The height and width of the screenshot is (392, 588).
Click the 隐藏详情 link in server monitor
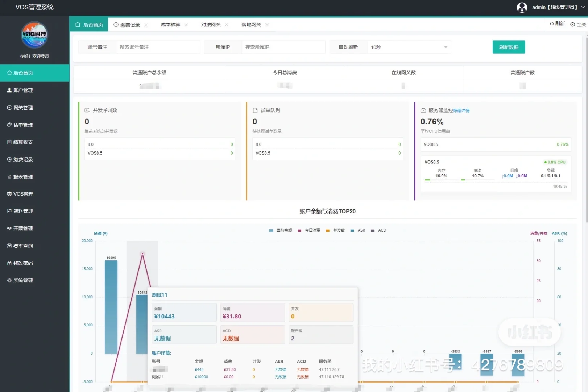pos(461,111)
